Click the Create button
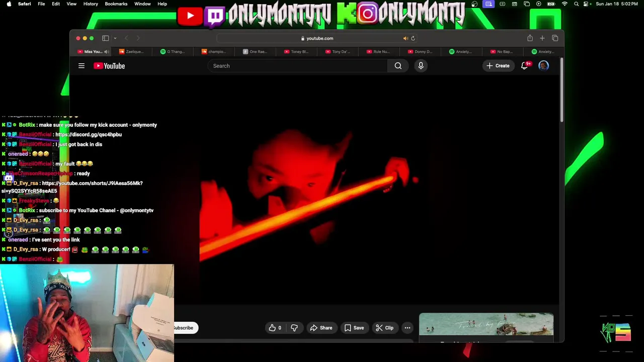The height and width of the screenshot is (362, 644). point(498,66)
